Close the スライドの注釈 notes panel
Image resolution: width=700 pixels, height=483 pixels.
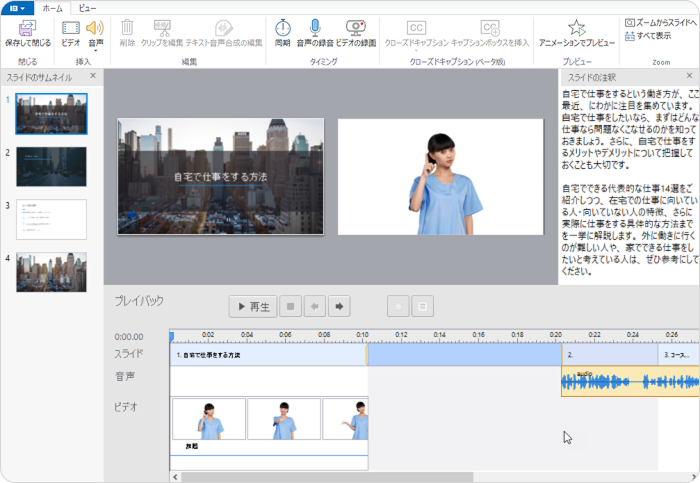tap(689, 76)
